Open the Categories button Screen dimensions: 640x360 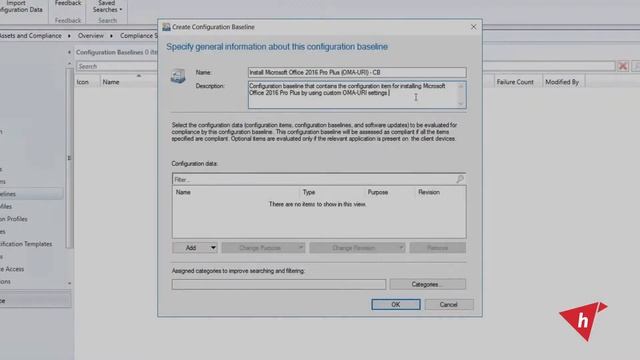coord(427,284)
